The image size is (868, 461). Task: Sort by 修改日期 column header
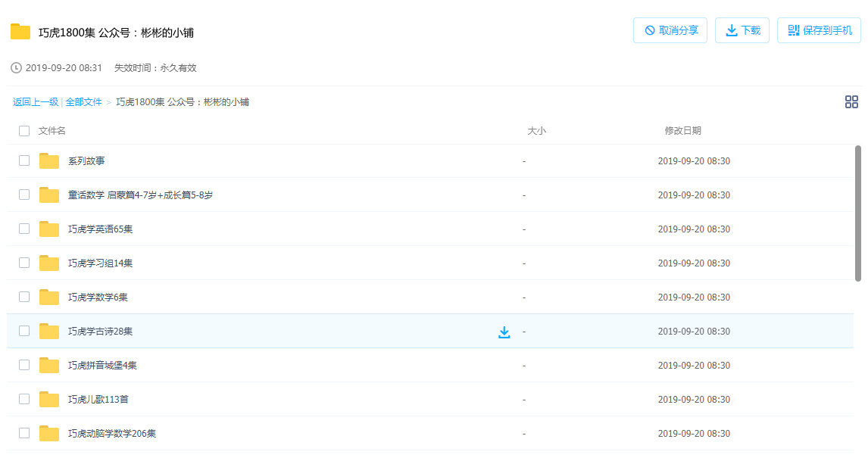tap(682, 131)
